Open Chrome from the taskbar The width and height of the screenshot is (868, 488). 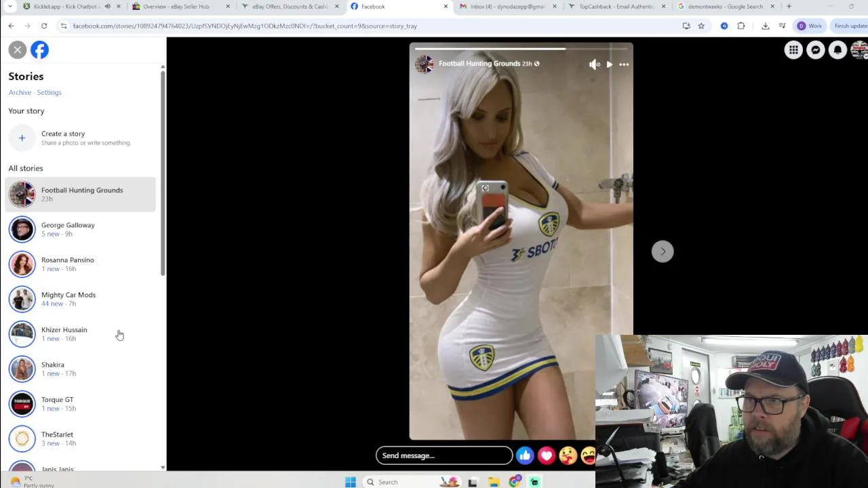coord(515,482)
